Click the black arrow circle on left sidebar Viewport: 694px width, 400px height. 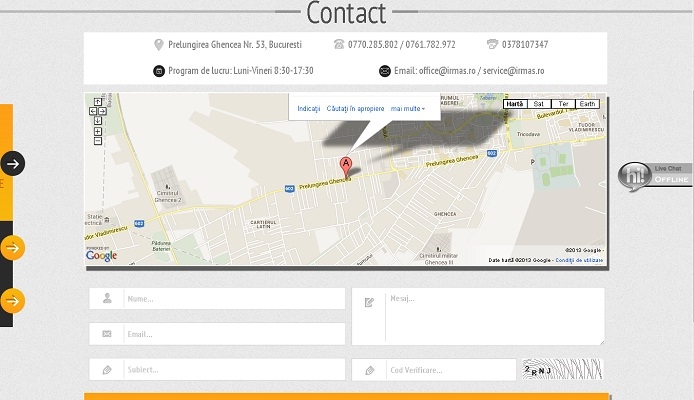(x=12, y=164)
